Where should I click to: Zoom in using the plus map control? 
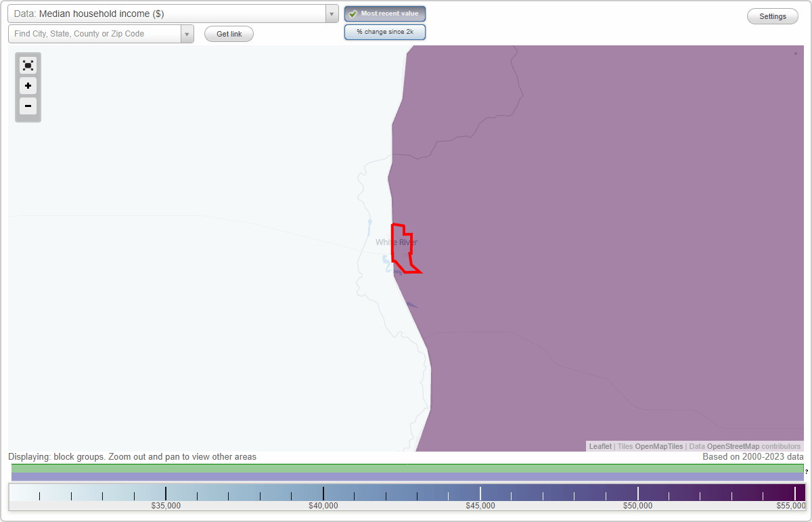tap(28, 85)
